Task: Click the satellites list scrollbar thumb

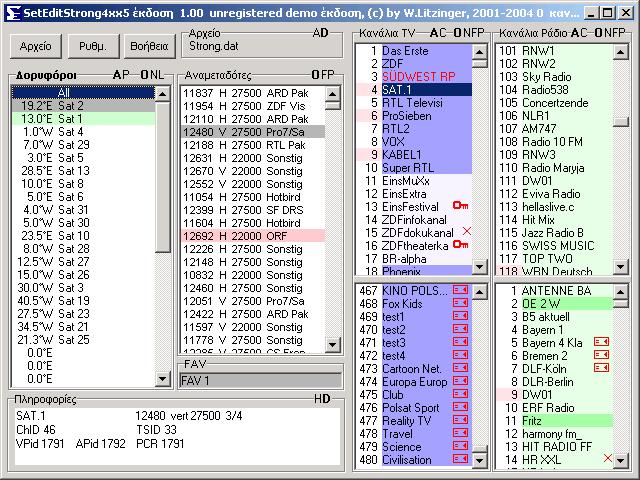Action: 163,177
